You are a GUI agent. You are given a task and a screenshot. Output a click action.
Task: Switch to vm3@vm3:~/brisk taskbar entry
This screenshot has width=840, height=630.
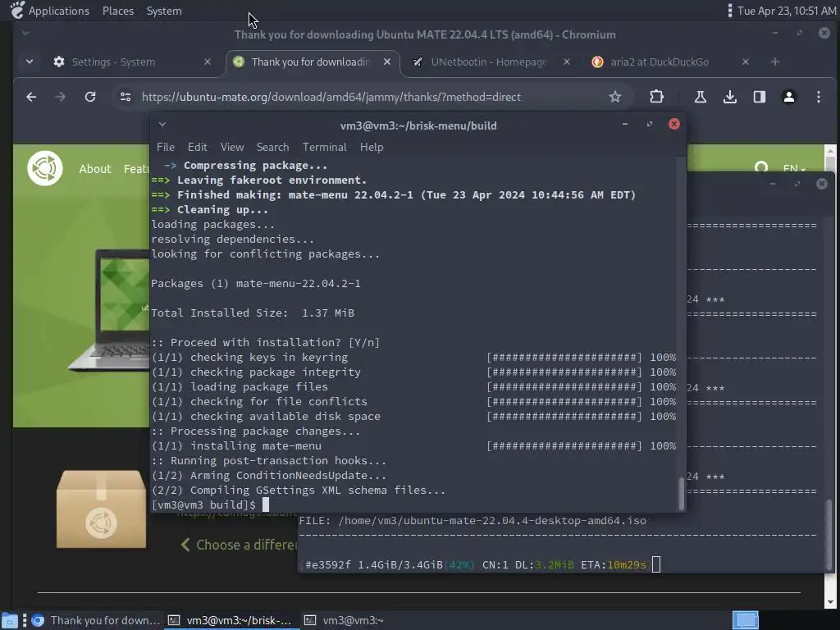[x=231, y=620]
